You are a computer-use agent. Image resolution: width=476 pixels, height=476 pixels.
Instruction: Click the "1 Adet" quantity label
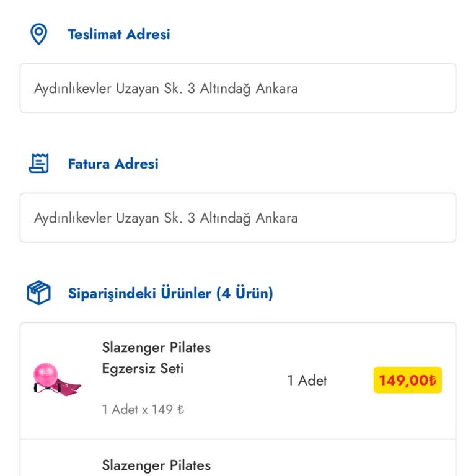307,380
